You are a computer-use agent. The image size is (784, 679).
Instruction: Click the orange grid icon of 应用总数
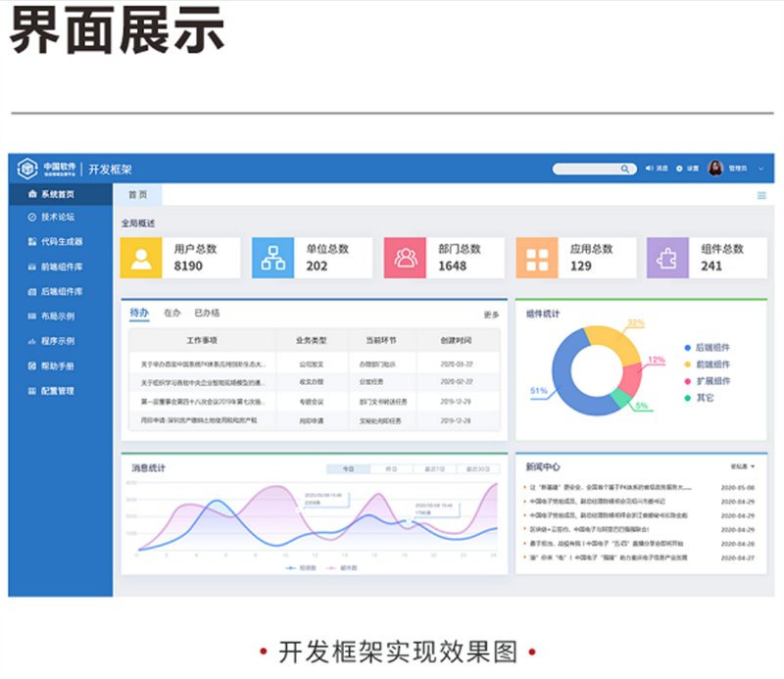point(537,258)
